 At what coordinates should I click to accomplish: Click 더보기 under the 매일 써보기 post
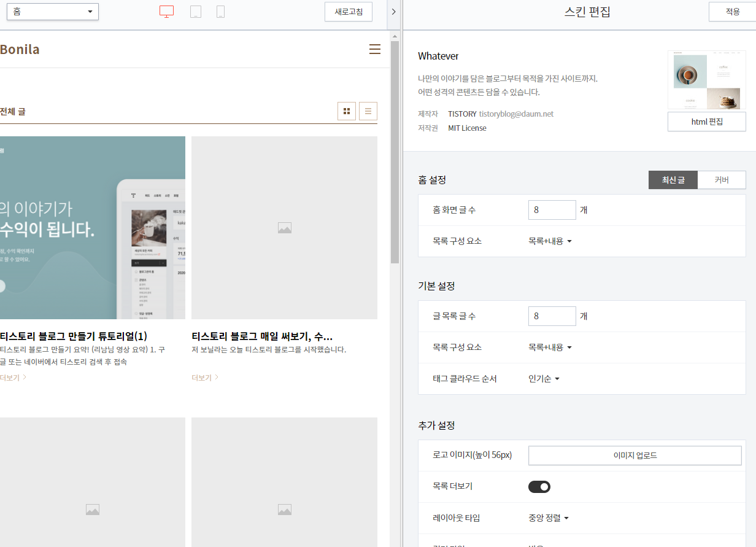205,378
